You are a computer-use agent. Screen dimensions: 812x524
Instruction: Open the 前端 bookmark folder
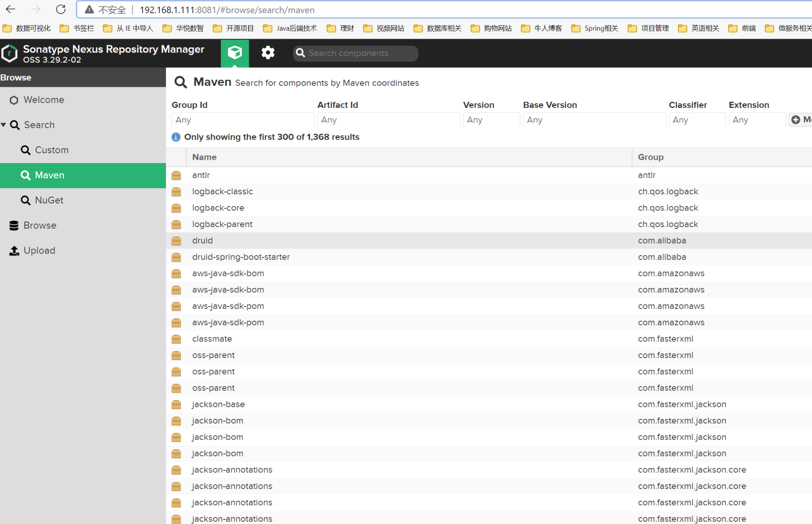[742, 28]
